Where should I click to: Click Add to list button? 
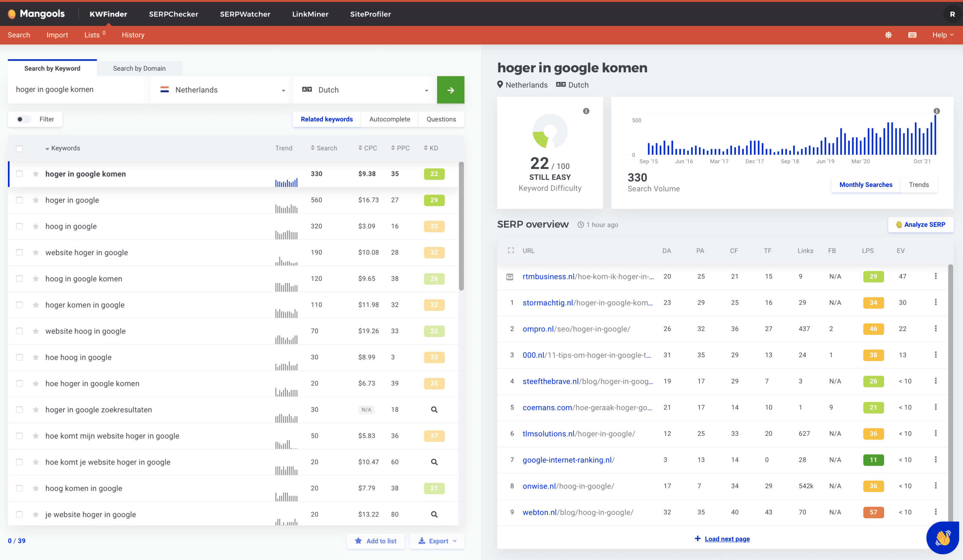(375, 541)
